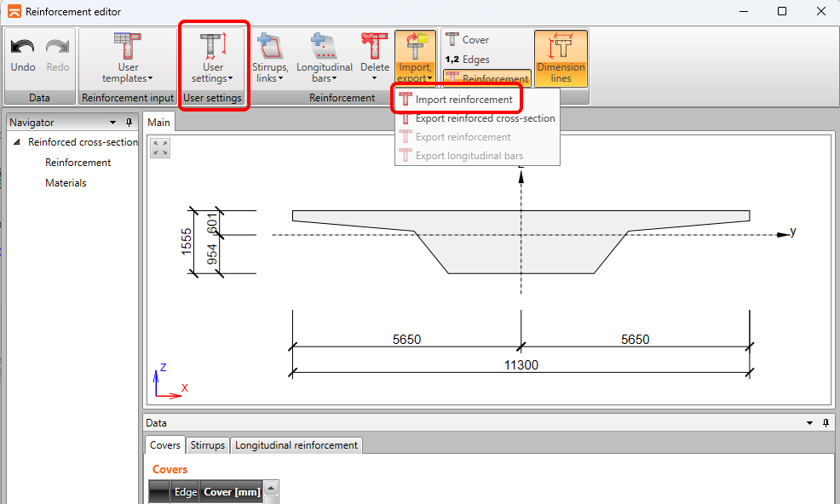Open the Data panel dropdown arrow
840x504 pixels.
pos(809,423)
